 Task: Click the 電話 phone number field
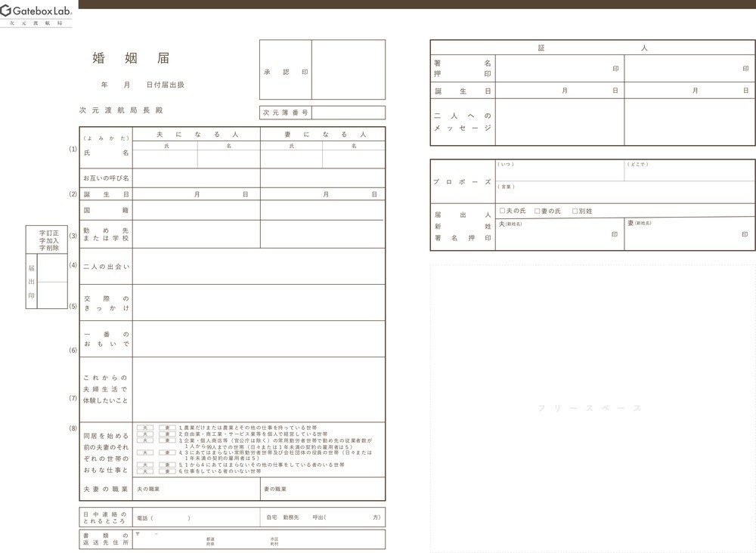click(x=172, y=517)
